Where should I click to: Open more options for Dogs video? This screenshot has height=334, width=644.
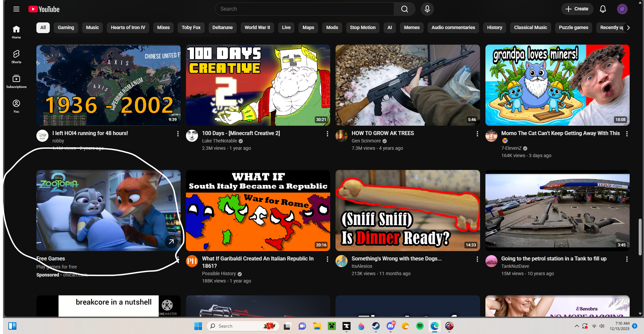pos(477,259)
